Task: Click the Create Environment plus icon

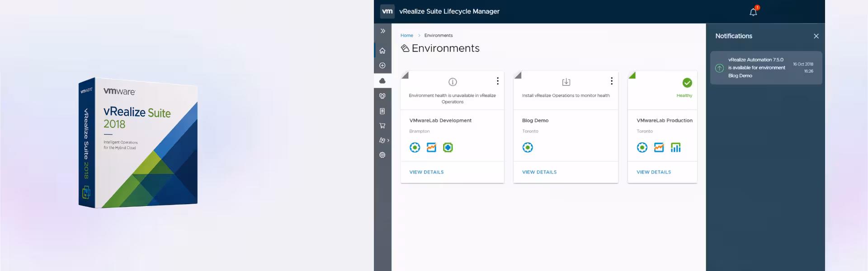Action: (382, 65)
